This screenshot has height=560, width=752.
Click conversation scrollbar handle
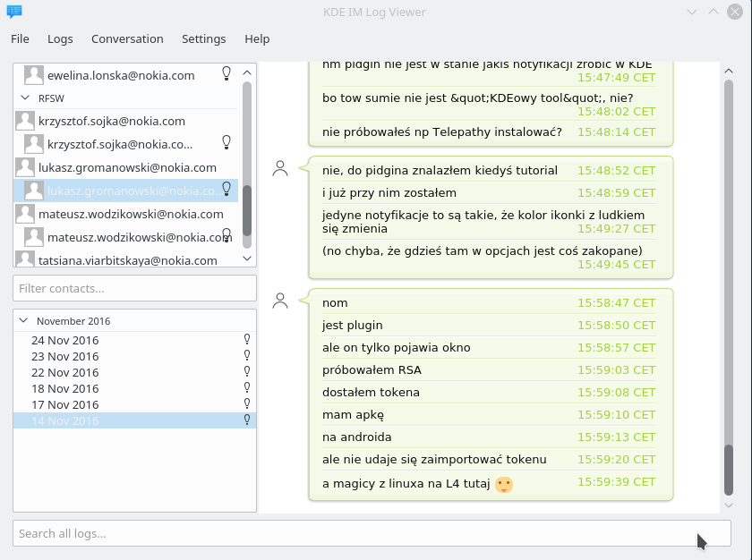pos(729,470)
